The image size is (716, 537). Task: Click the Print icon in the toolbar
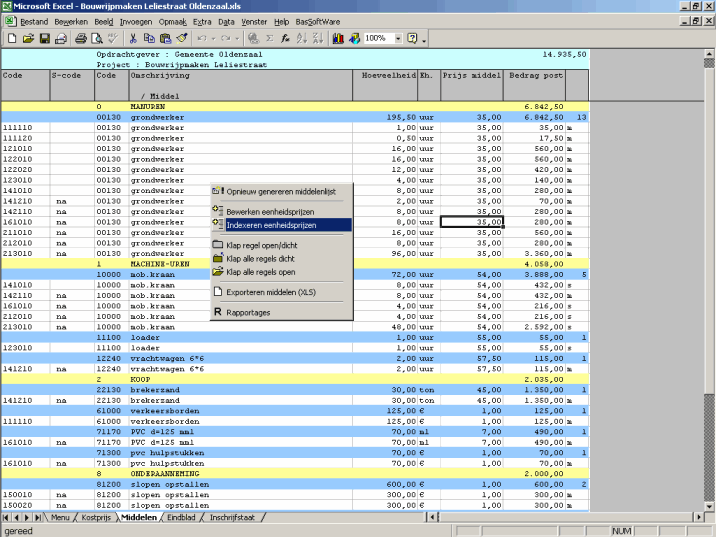point(82,38)
